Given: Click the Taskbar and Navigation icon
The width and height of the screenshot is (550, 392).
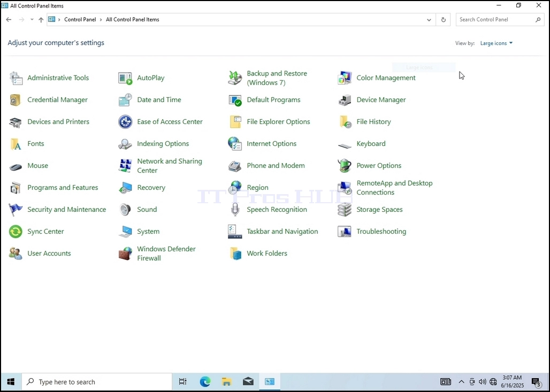Looking at the screenshot, I should 235,232.
